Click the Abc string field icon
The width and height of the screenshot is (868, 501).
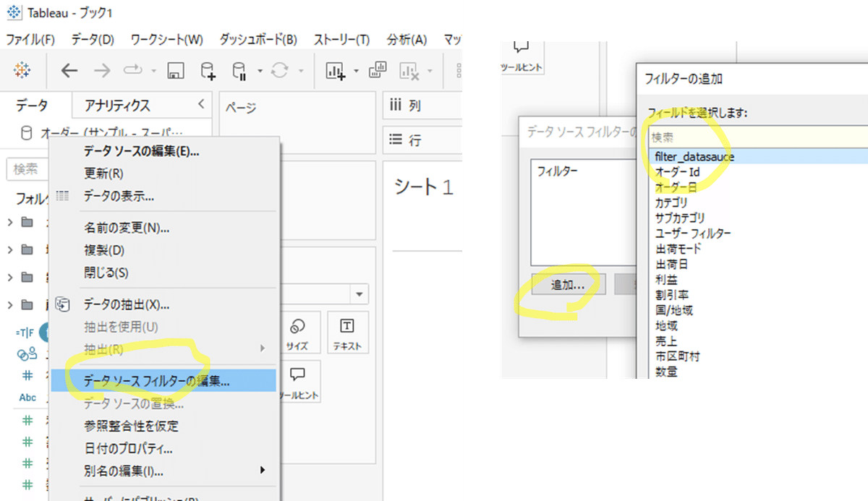pyautogui.click(x=27, y=397)
